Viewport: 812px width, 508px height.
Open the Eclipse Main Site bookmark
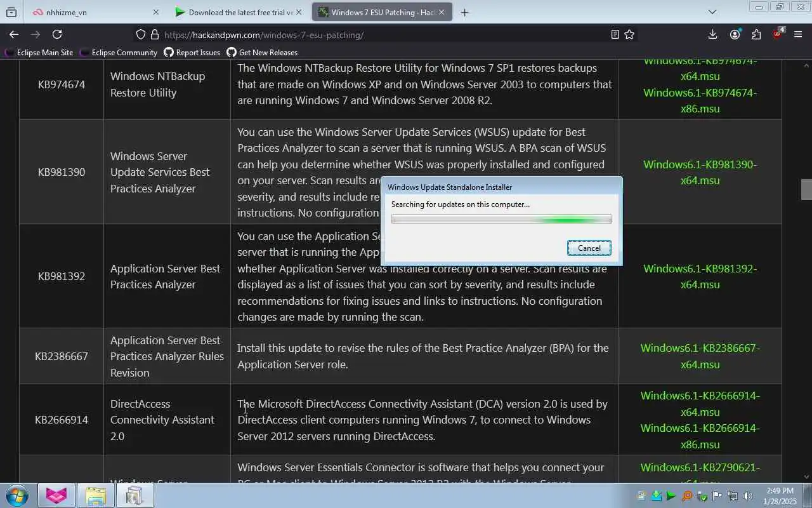click(x=39, y=53)
